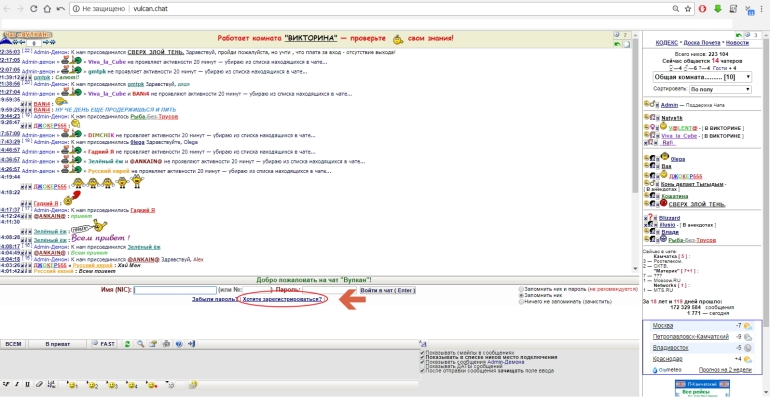Viewport: 770px width, 399px height.
Task: Open chat search magnifier tool
Action: pos(140,344)
